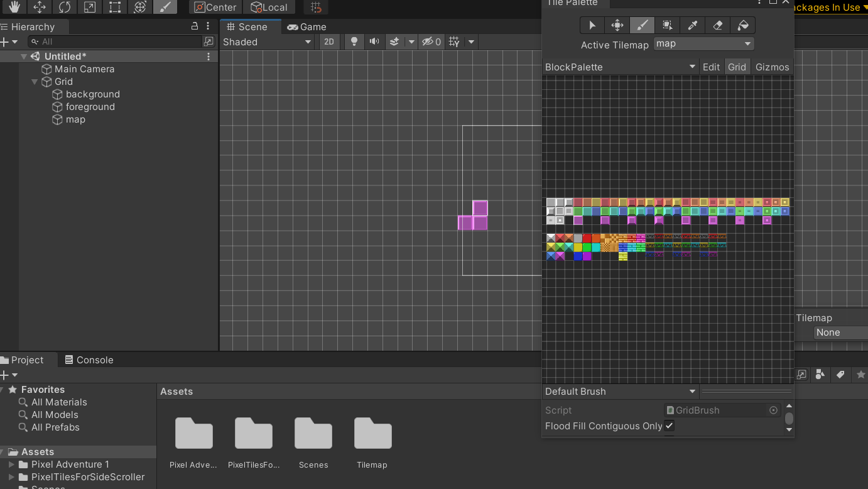Open the Active Tilemap dropdown
Image resolution: width=868 pixels, height=489 pixels.
[703, 43]
